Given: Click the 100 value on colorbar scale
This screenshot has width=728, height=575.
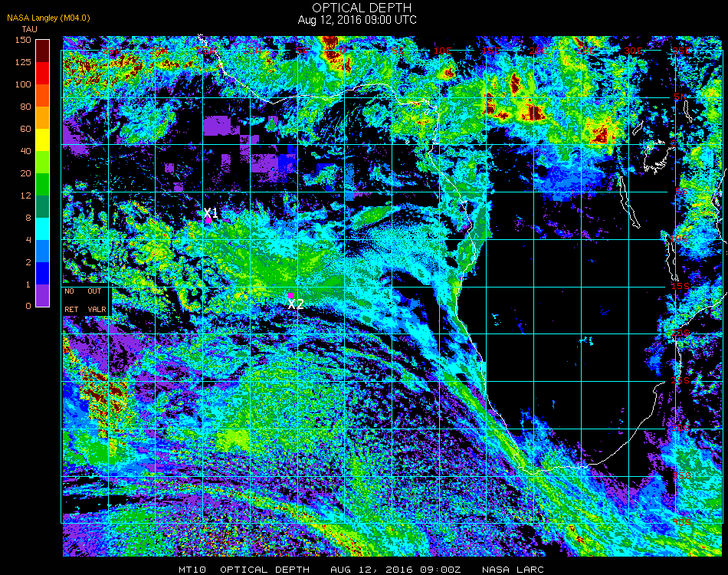Looking at the screenshot, I should (23, 84).
